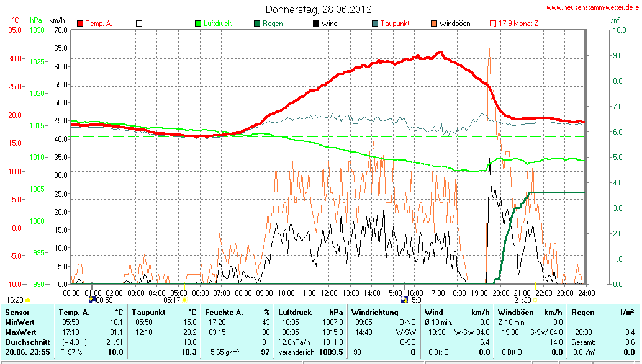
Task: Click the orange Windböen legend square
Action: (x=434, y=24)
